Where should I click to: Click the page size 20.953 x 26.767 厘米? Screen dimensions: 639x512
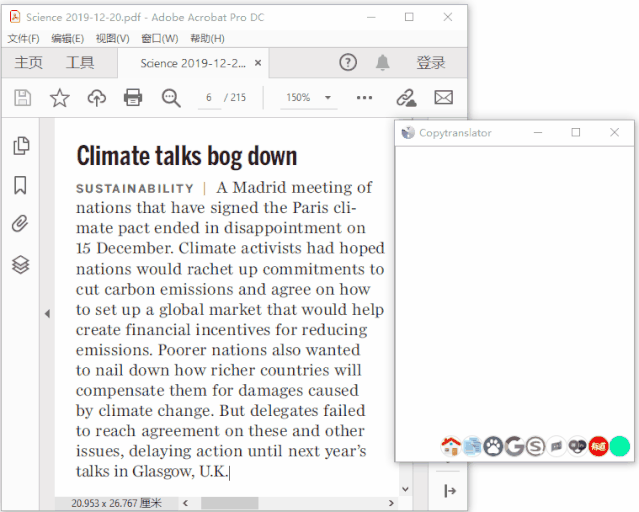click(x=117, y=503)
